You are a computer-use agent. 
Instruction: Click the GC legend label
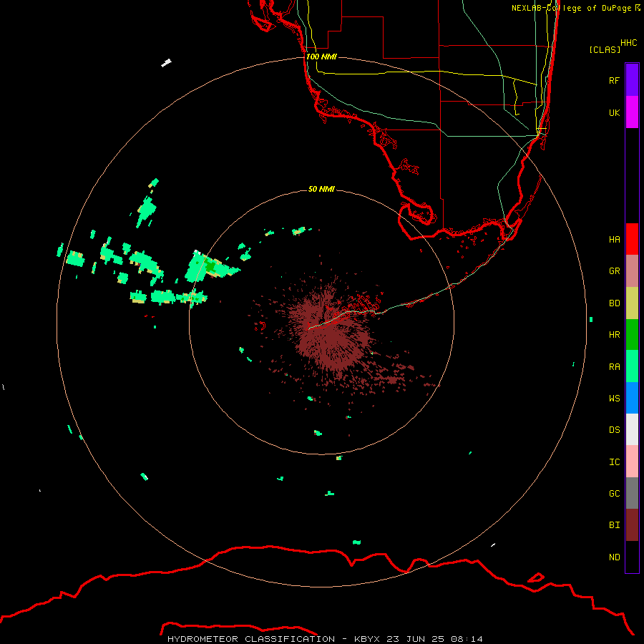614,494
